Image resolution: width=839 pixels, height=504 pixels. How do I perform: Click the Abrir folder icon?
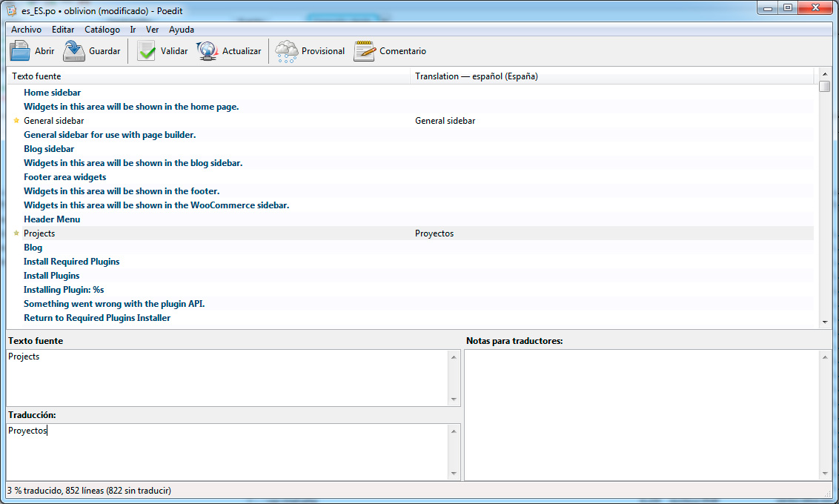[20, 51]
